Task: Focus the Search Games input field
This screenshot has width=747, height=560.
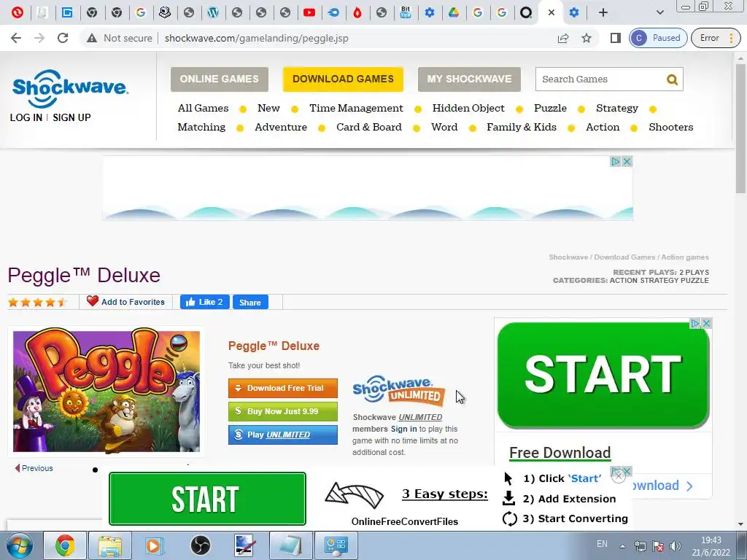Action: [x=600, y=79]
